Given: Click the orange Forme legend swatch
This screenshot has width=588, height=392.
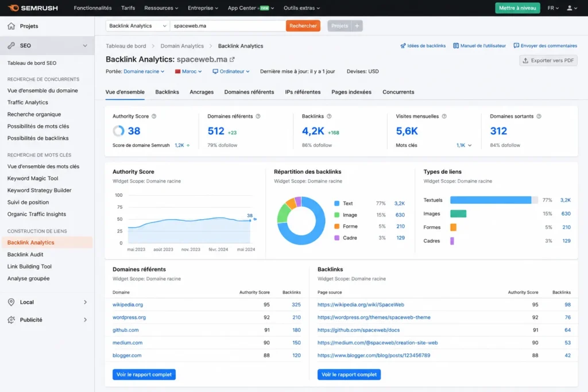Looking at the screenshot, I should tap(336, 226).
